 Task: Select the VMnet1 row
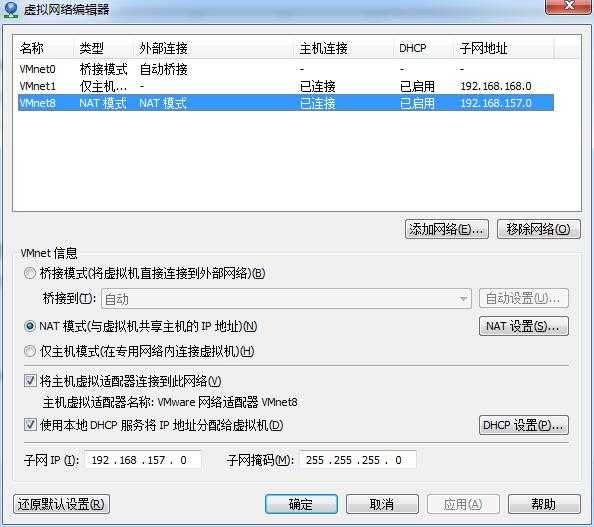coord(286,86)
